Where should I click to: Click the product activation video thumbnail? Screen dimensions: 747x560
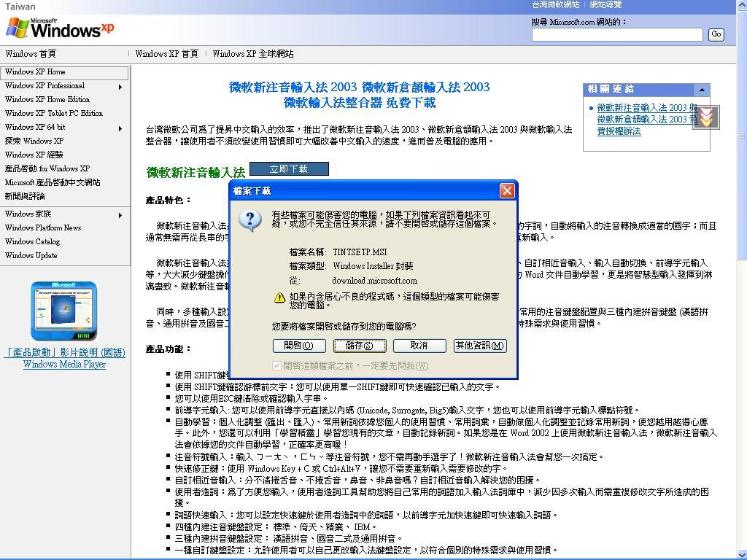pyautogui.click(x=64, y=311)
